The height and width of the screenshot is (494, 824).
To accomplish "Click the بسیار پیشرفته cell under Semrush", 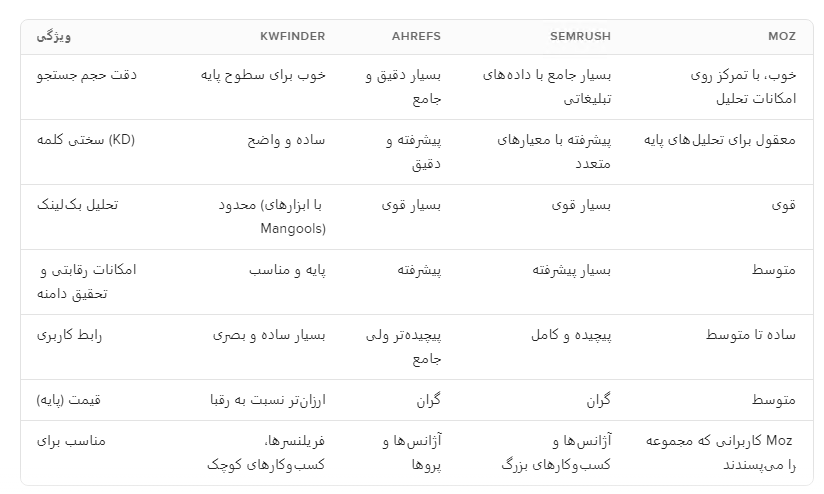I will point(573,270).
